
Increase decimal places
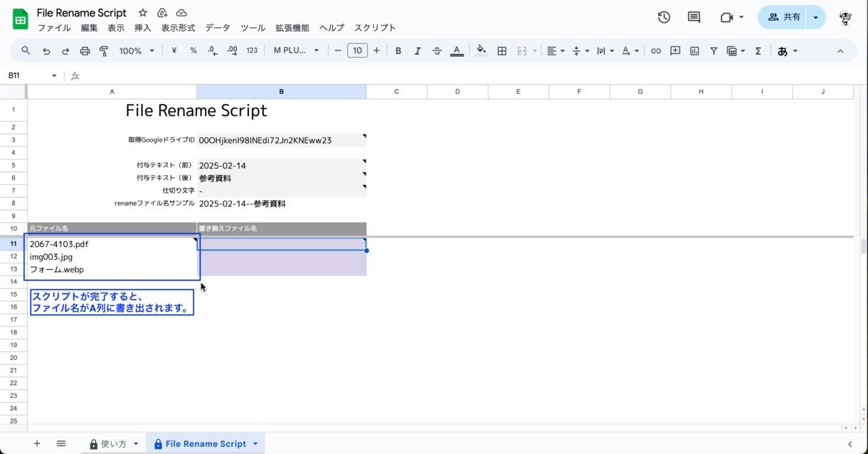coord(232,51)
